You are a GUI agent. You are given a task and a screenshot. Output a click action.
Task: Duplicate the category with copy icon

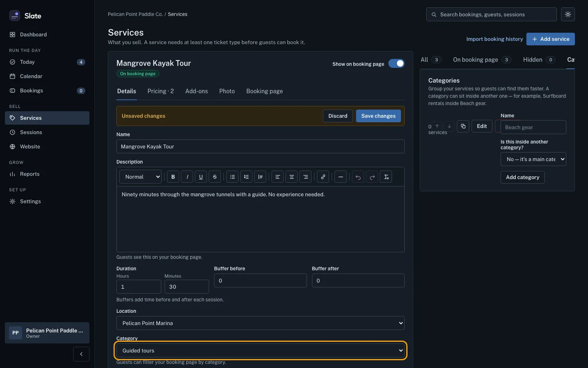[x=463, y=126]
